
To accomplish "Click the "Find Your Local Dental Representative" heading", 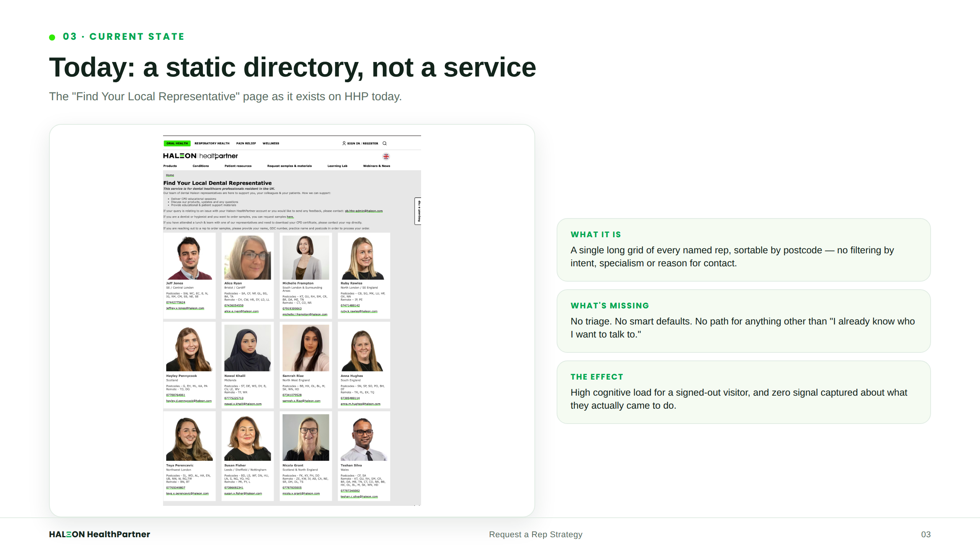I will click(x=217, y=183).
